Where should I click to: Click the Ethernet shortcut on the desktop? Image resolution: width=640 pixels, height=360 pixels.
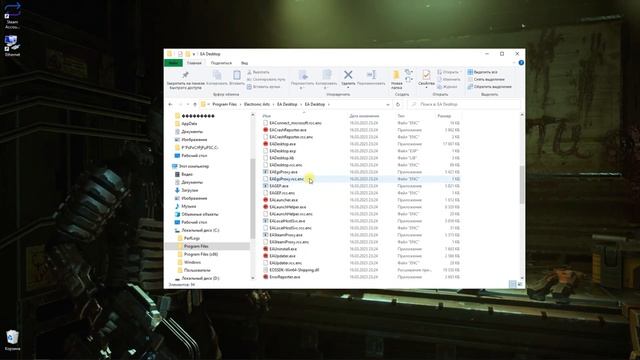pos(12,46)
